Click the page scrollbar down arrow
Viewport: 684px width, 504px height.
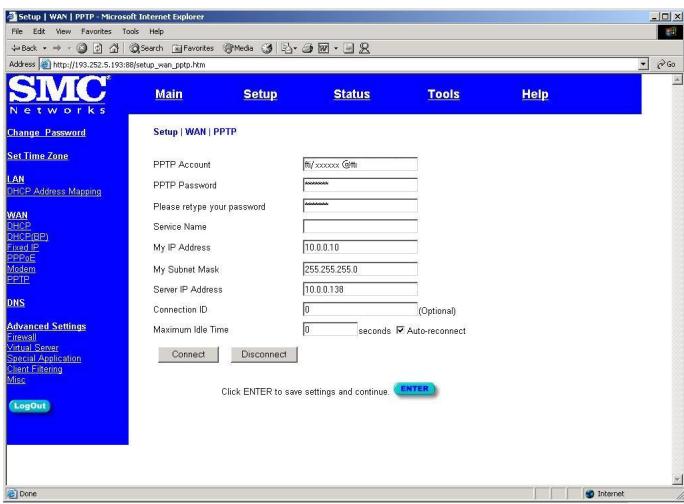pos(677,480)
